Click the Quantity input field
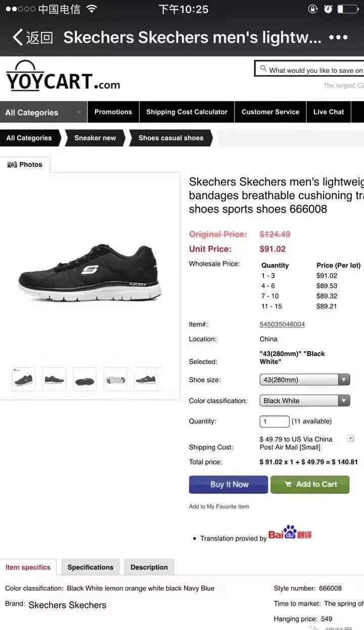Viewport: 364px width, 630px height. [x=275, y=422]
